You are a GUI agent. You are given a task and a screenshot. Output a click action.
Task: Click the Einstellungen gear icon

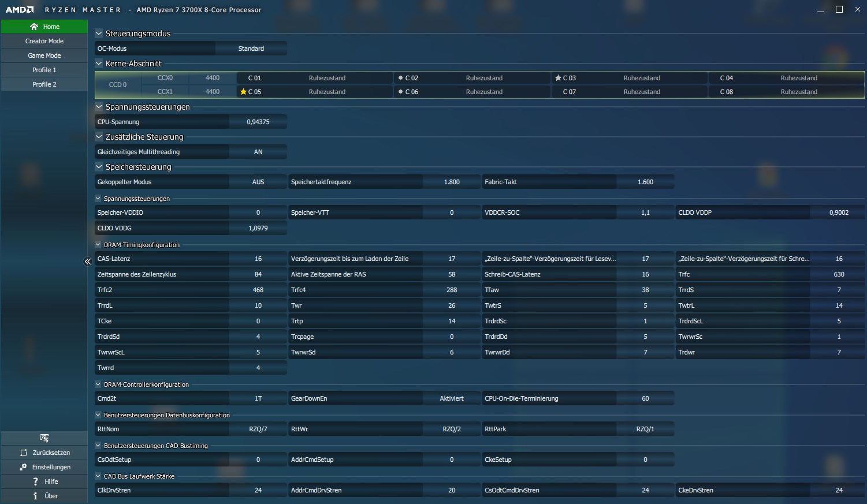coord(23,467)
